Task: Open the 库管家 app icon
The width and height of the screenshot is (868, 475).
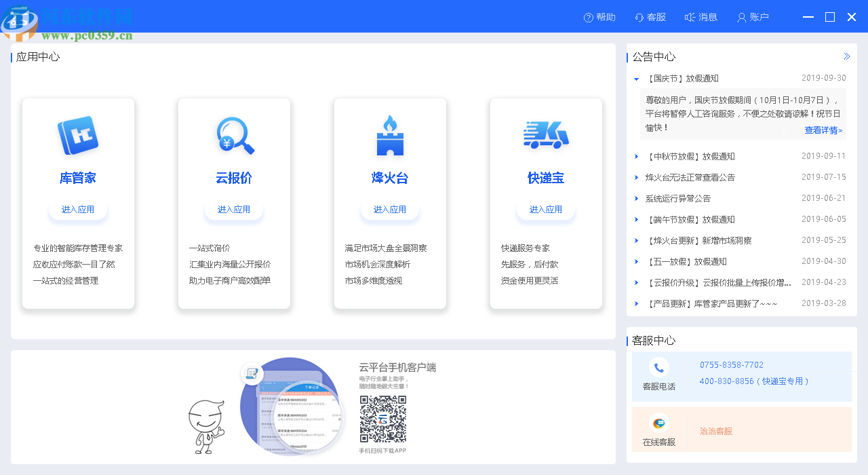Action: pos(78,135)
